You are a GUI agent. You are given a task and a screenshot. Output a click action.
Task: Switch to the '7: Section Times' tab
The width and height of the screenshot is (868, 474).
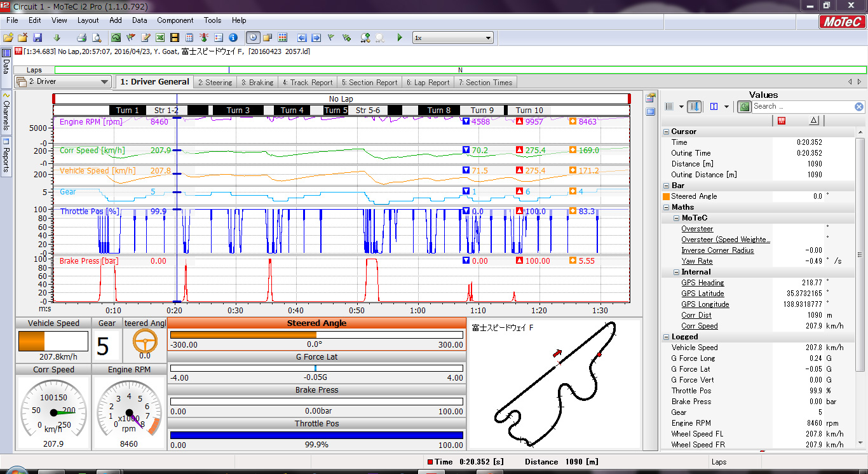point(485,83)
